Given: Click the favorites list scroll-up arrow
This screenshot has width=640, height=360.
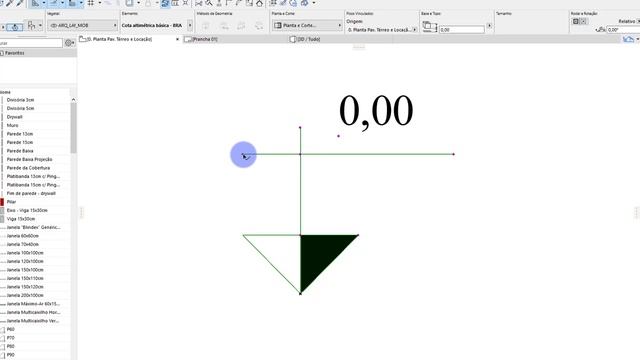Looking at the screenshot, I should (x=73, y=100).
